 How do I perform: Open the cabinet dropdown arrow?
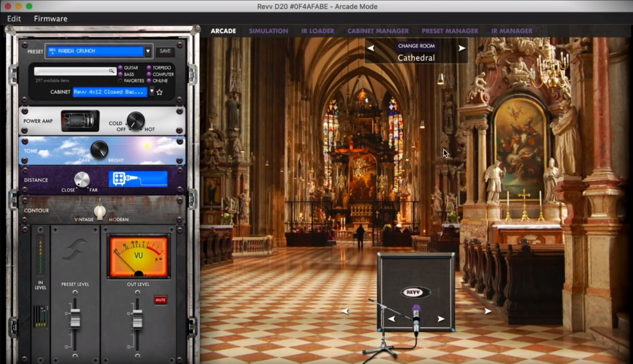[x=152, y=91]
